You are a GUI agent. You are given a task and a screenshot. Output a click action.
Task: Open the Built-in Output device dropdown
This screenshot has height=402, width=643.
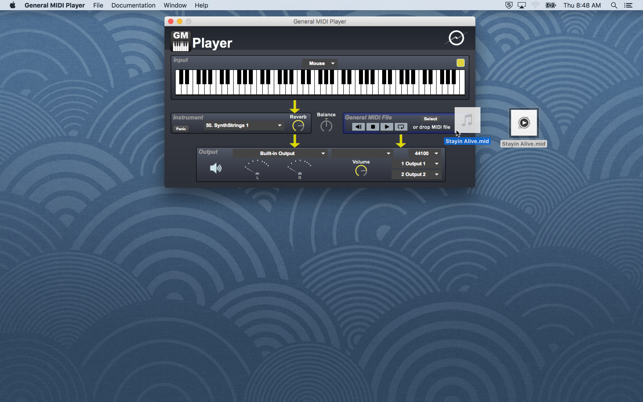280,153
